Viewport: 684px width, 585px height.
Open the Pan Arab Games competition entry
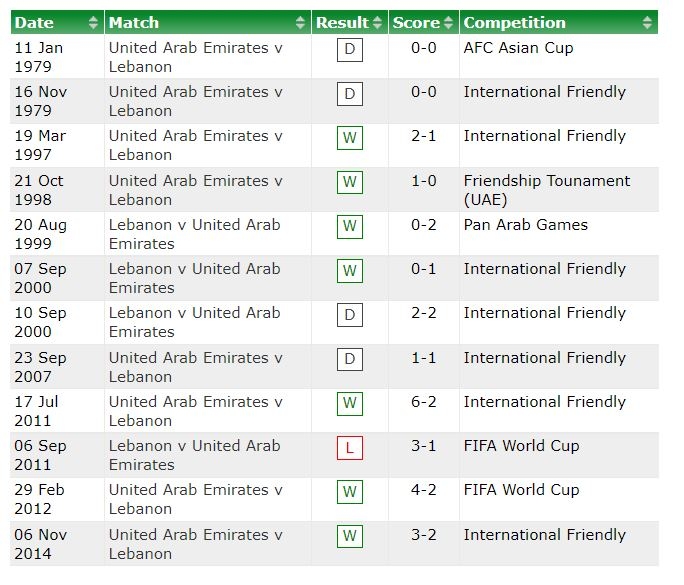tap(526, 225)
